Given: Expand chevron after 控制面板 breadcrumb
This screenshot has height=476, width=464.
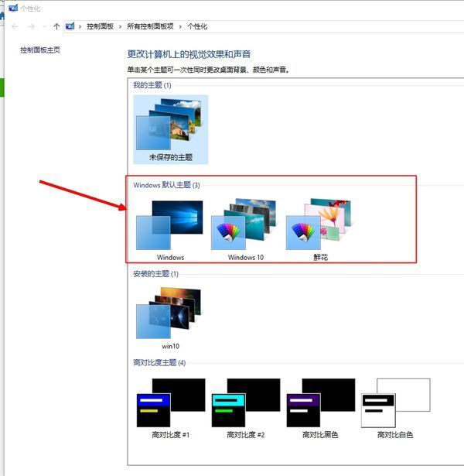Looking at the screenshot, I should 121,27.
